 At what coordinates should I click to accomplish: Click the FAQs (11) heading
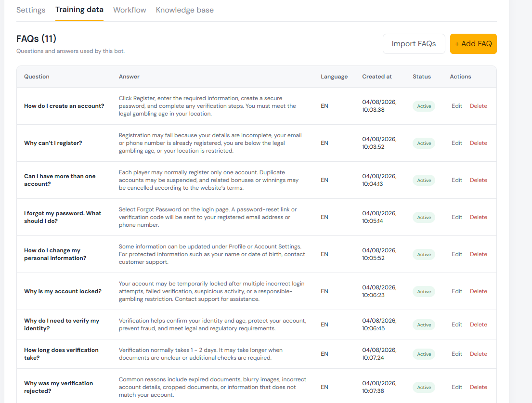[36, 39]
